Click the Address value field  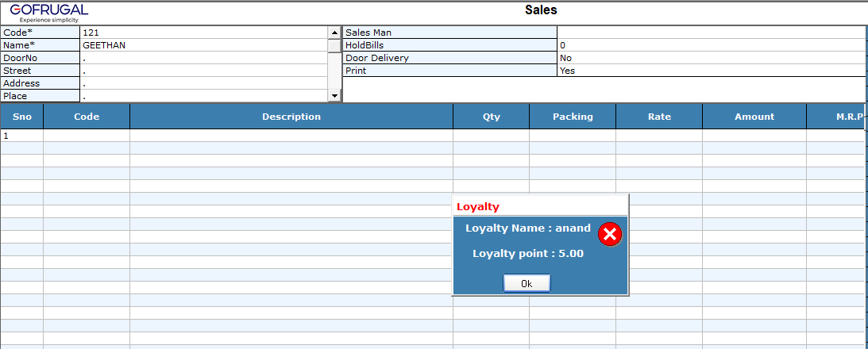coord(204,83)
